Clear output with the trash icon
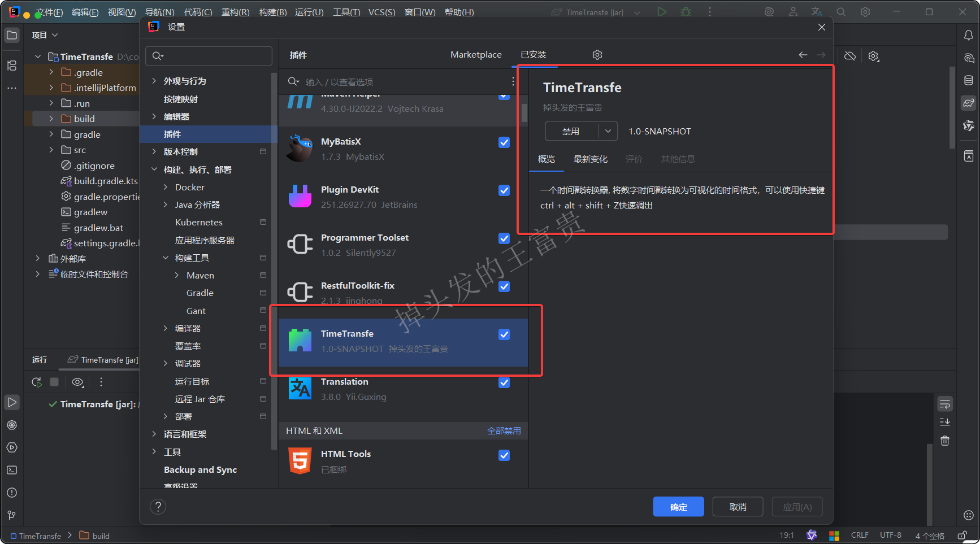 coord(945,441)
